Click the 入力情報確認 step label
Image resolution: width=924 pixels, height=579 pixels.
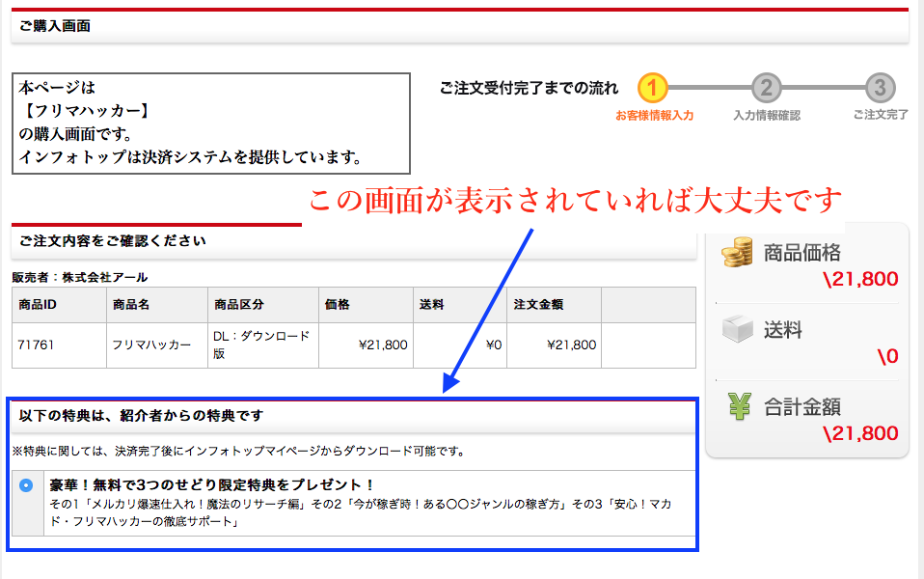[767, 116]
